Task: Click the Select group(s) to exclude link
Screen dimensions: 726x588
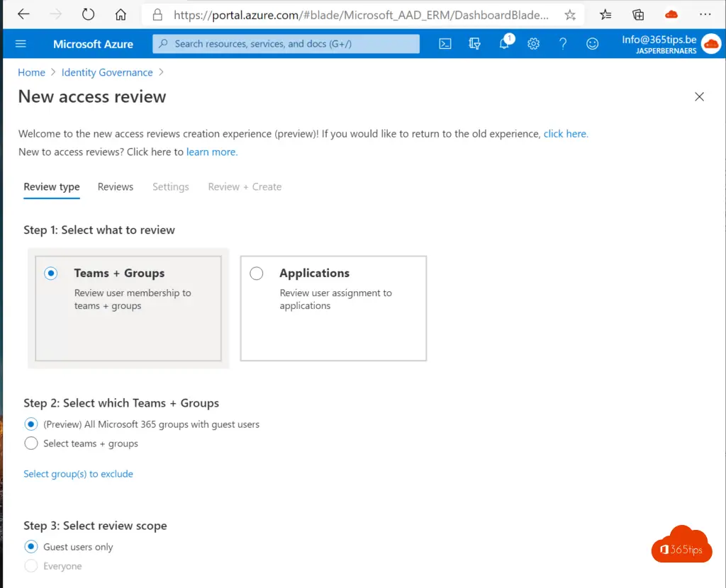Action: tap(78, 474)
